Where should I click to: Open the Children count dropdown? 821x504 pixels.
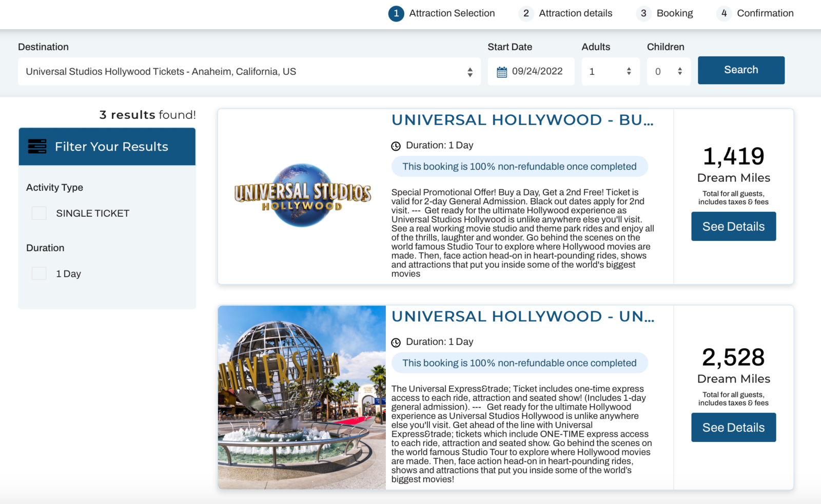669,71
